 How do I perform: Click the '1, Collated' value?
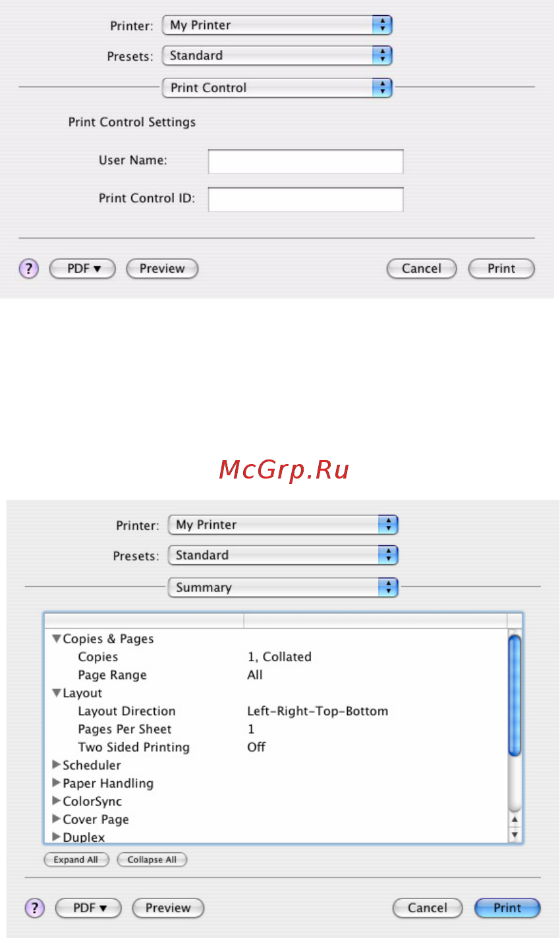[x=279, y=657]
